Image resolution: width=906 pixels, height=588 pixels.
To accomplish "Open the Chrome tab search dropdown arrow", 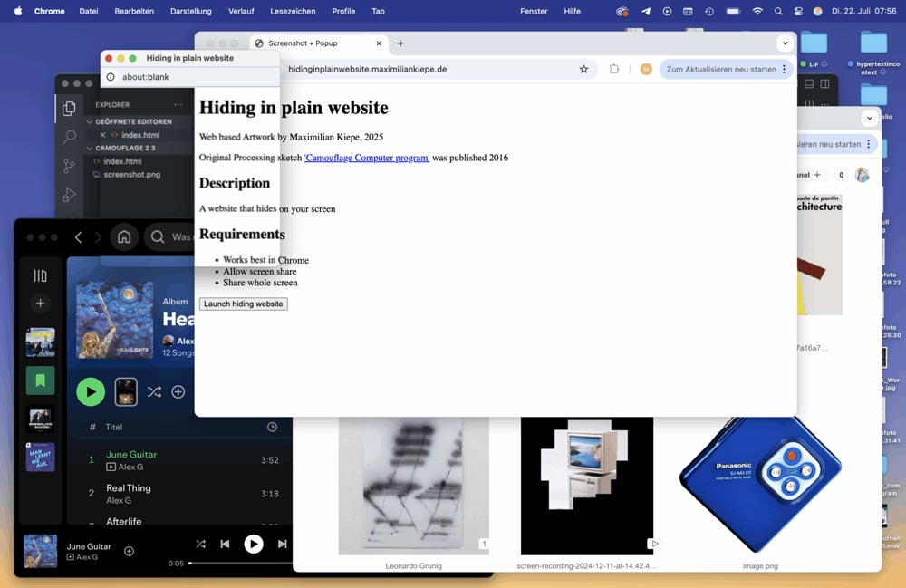I will [x=785, y=43].
